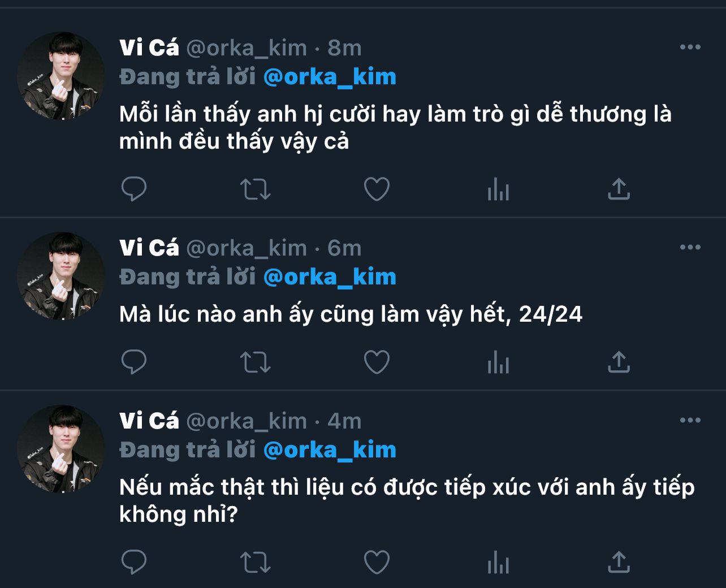726x588 pixels.
Task: View analytics of the 8m tweet
Action: click(x=498, y=189)
